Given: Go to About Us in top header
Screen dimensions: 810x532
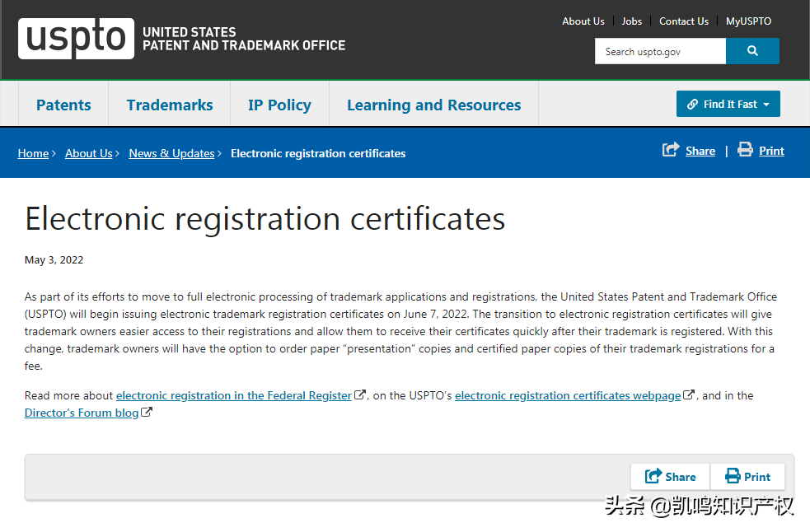Looking at the screenshot, I should tap(583, 21).
